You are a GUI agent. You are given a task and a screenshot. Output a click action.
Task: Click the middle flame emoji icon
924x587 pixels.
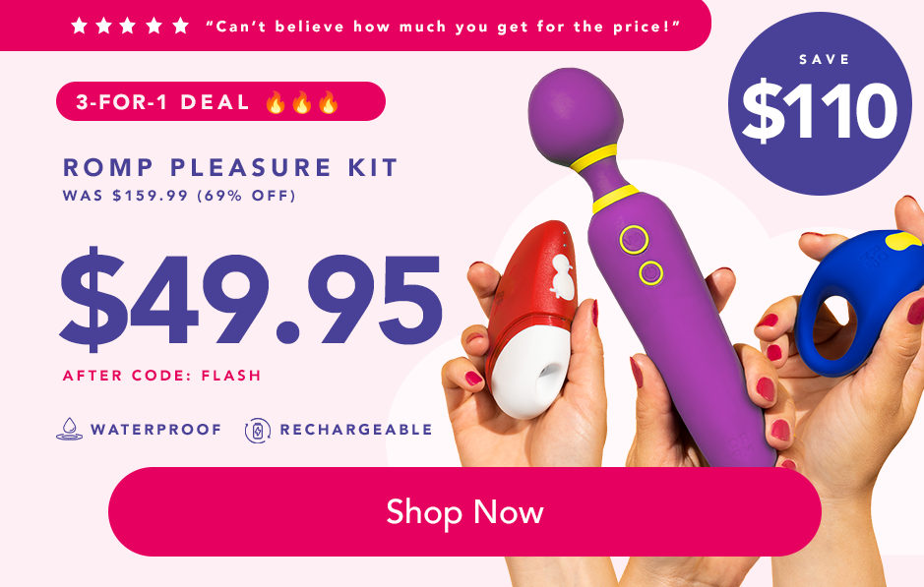pyautogui.click(x=302, y=102)
